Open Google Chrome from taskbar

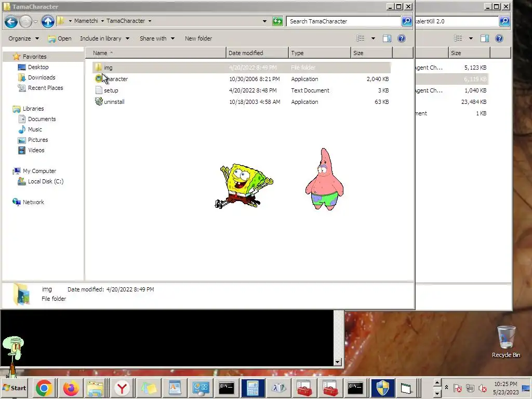point(44,388)
